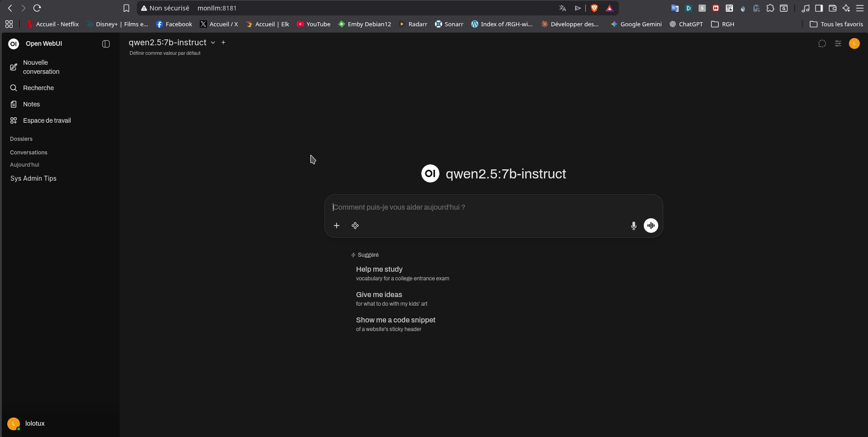Select the 'Show me a code snippet' suggestion
Screen dimensions: 868x437
coord(395,324)
